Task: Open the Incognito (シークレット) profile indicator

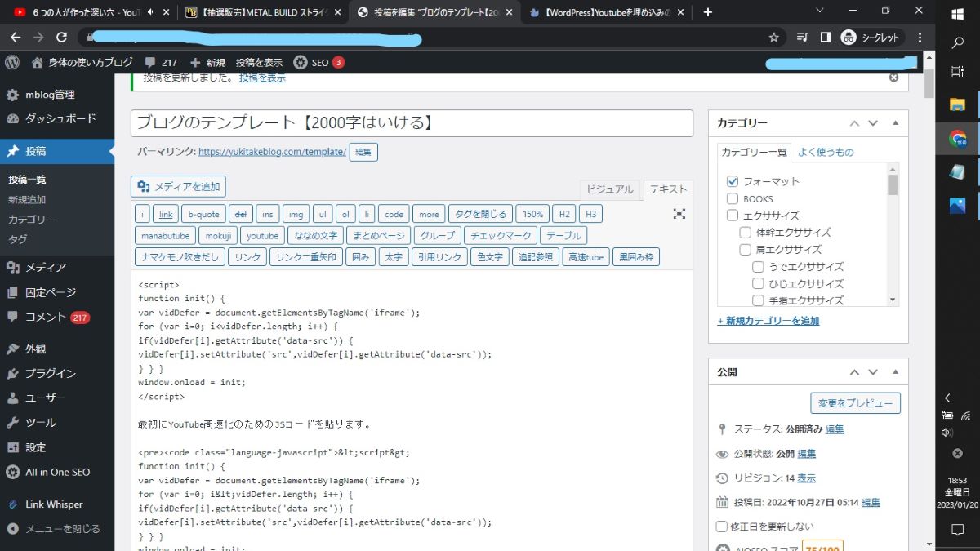Action: click(x=872, y=38)
